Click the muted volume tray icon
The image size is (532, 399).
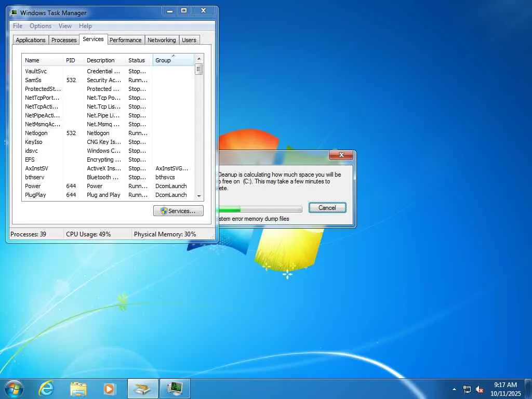(x=480, y=390)
